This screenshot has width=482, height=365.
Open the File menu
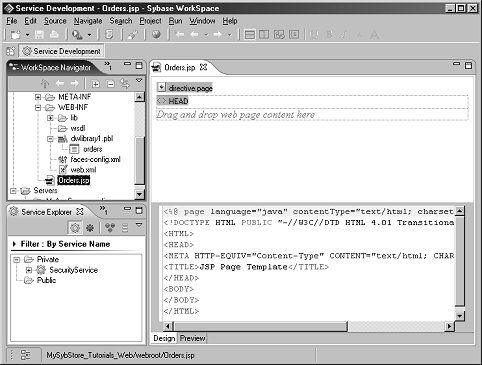[12, 21]
